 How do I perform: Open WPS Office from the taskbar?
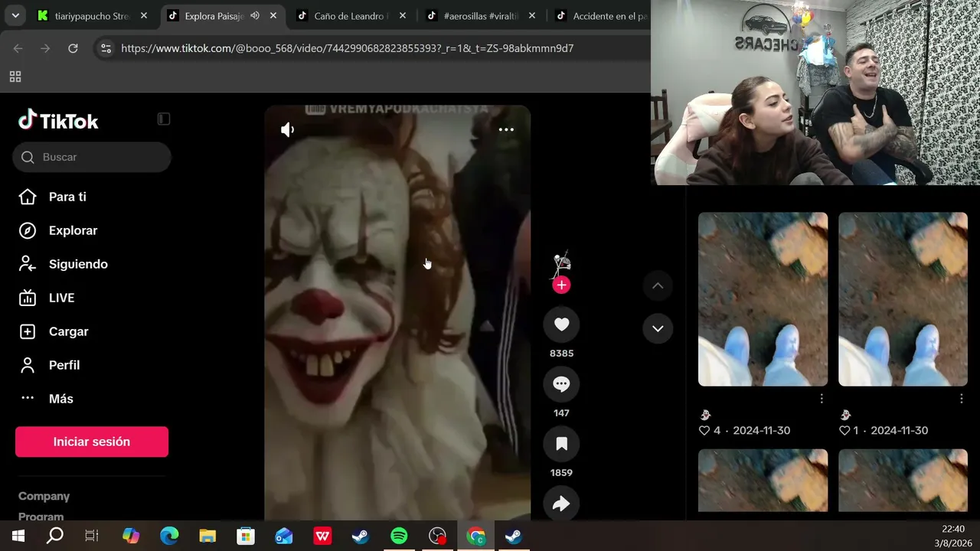pyautogui.click(x=322, y=536)
